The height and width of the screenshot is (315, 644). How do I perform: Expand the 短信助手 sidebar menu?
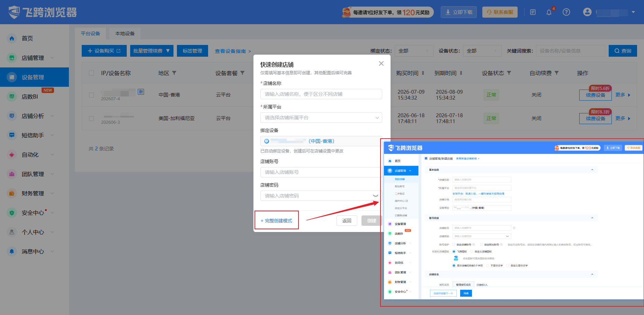tap(52, 135)
